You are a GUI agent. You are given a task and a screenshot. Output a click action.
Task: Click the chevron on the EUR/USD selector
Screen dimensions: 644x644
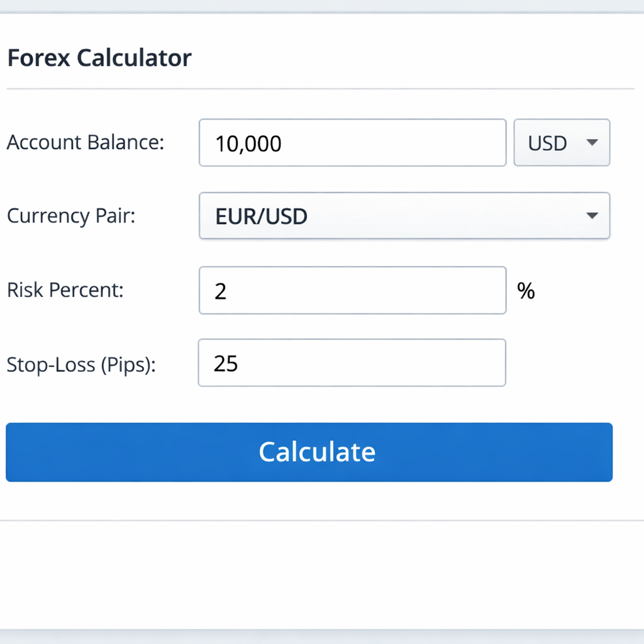(x=592, y=216)
